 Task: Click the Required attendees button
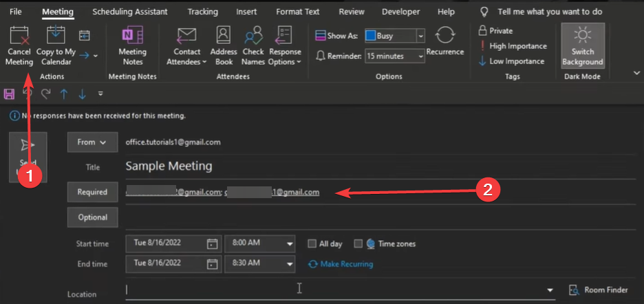click(x=92, y=192)
